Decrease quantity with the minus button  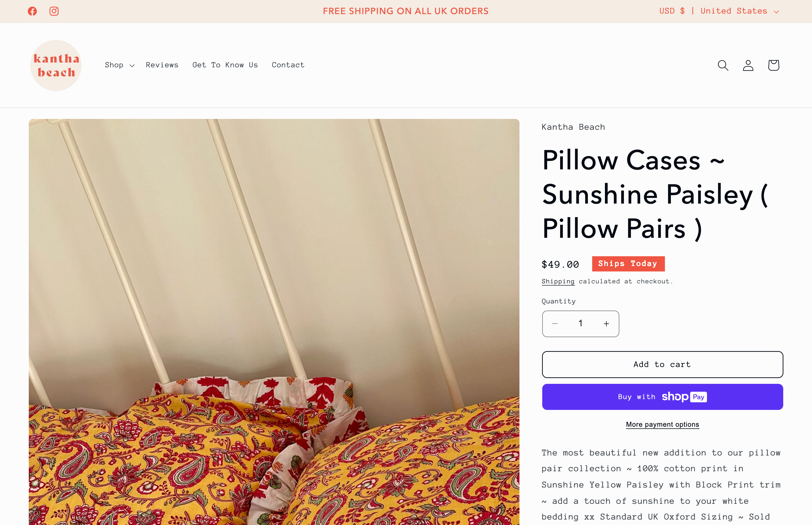point(555,324)
